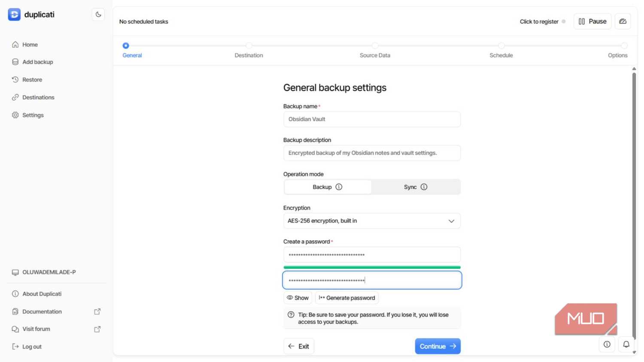The image size is (644, 362).
Task: Jump to the Destination wizard step
Action: click(249, 51)
